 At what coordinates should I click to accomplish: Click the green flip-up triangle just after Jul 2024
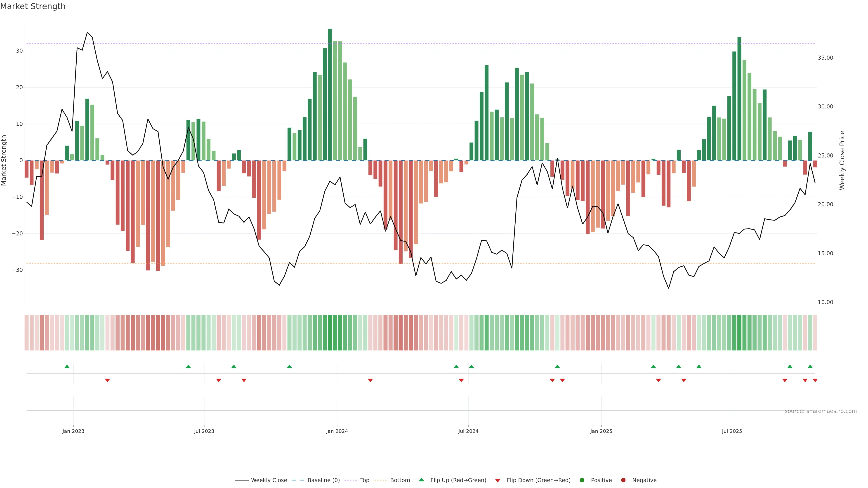tap(471, 366)
